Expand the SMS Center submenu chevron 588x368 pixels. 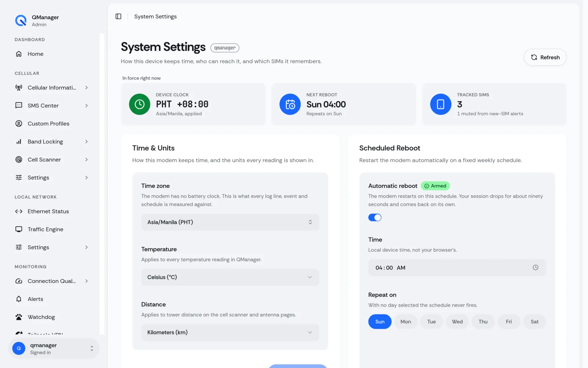(87, 106)
